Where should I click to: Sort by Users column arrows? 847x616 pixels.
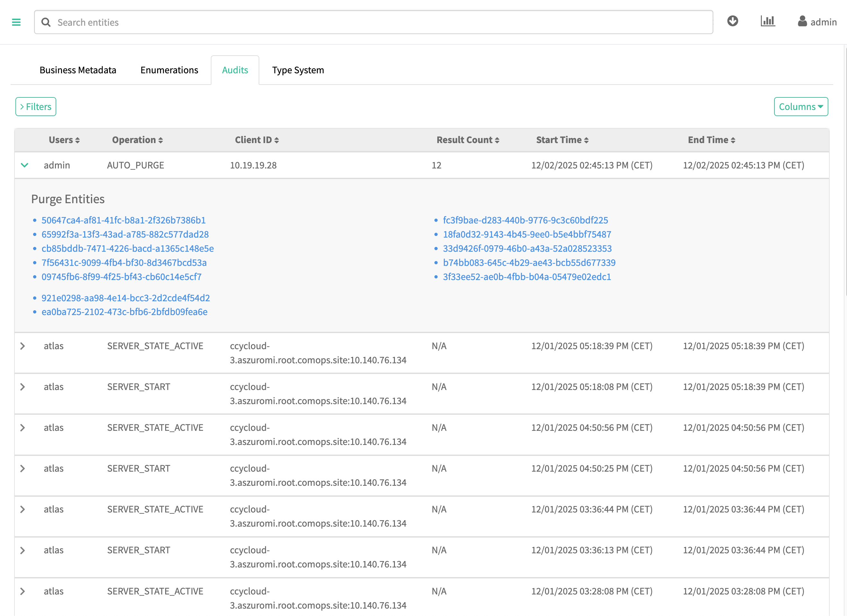point(77,140)
